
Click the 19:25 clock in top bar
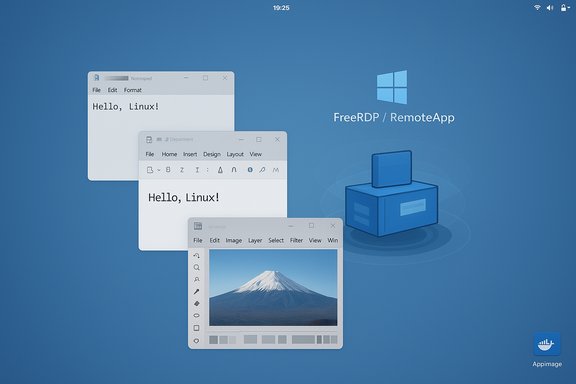(281, 8)
